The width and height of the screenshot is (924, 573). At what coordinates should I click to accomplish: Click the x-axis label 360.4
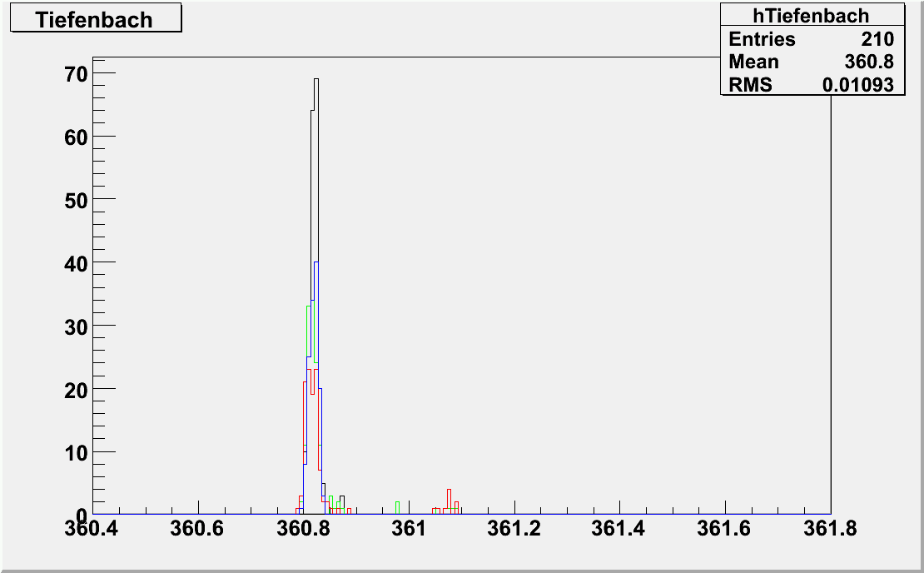[x=92, y=530]
